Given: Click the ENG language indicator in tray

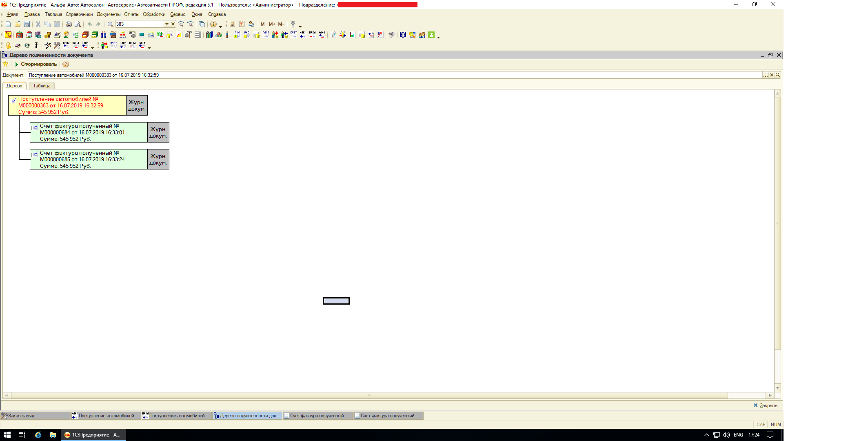Looking at the screenshot, I should pos(738,435).
